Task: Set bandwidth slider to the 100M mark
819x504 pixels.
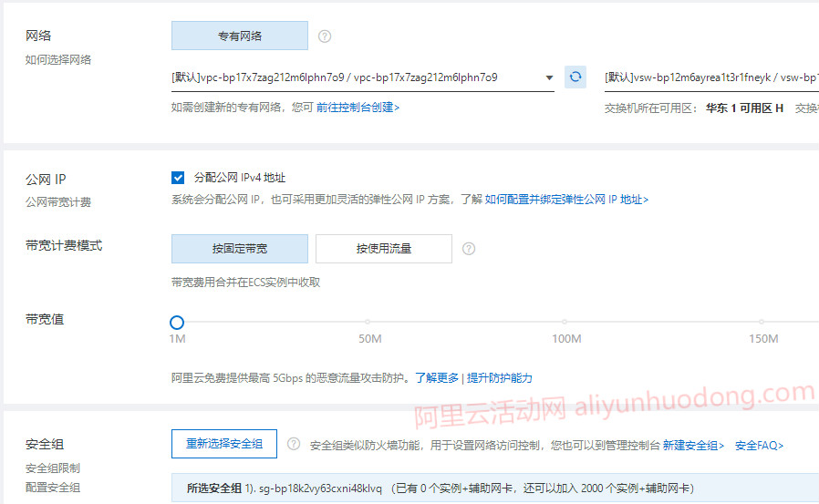Action: click(565, 322)
